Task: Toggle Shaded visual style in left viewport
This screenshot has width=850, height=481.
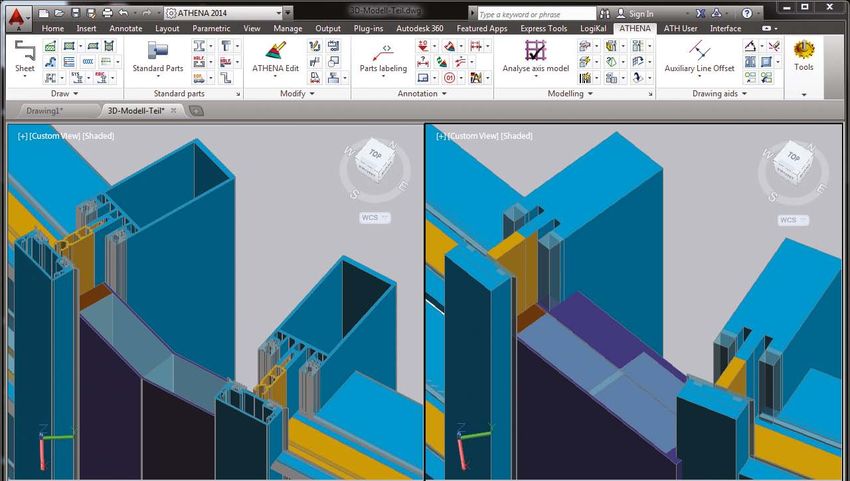Action: pyautogui.click(x=98, y=136)
